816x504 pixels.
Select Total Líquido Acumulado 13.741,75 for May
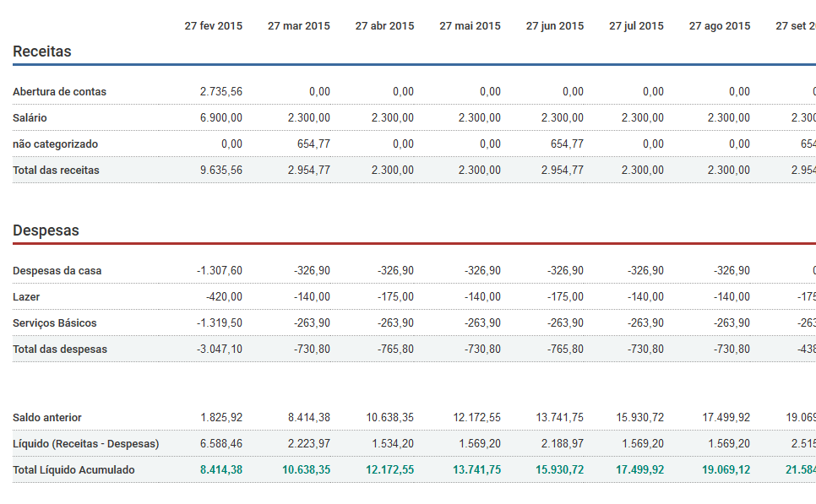[x=476, y=469]
